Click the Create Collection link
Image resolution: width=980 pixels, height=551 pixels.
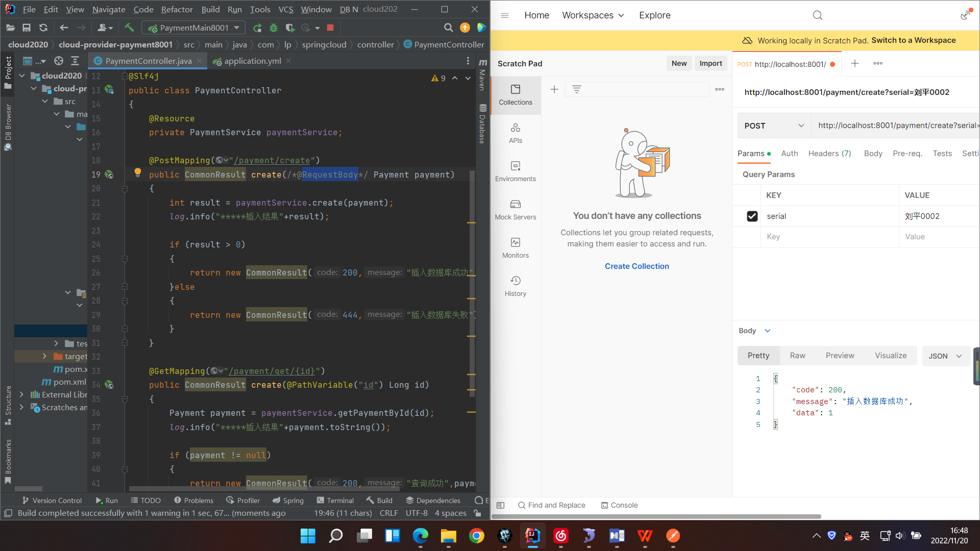click(636, 266)
